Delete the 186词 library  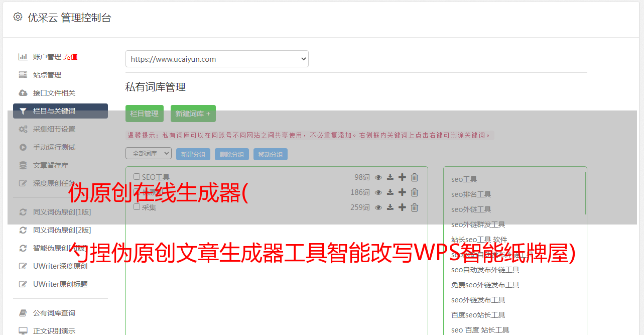click(x=415, y=192)
